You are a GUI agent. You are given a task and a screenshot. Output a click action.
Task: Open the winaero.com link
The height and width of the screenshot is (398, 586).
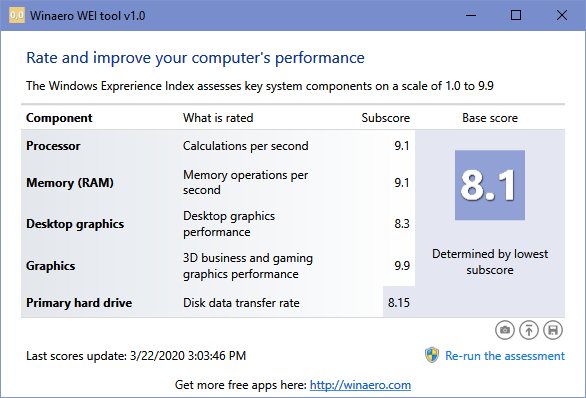[360, 385]
